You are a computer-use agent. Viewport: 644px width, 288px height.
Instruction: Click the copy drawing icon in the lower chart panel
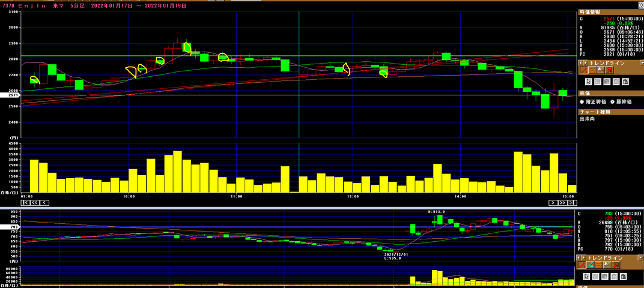(x=596, y=277)
